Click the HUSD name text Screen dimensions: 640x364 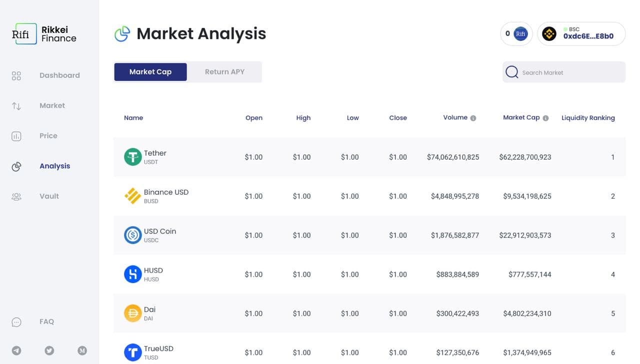click(153, 270)
